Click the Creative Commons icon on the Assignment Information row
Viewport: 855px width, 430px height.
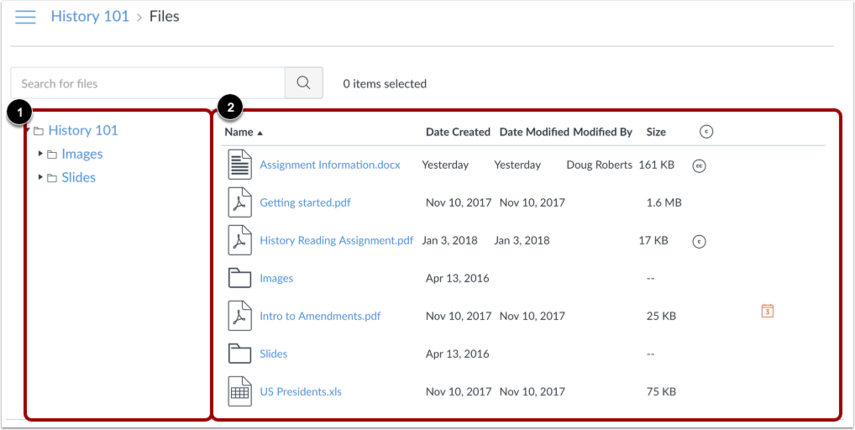pos(699,166)
